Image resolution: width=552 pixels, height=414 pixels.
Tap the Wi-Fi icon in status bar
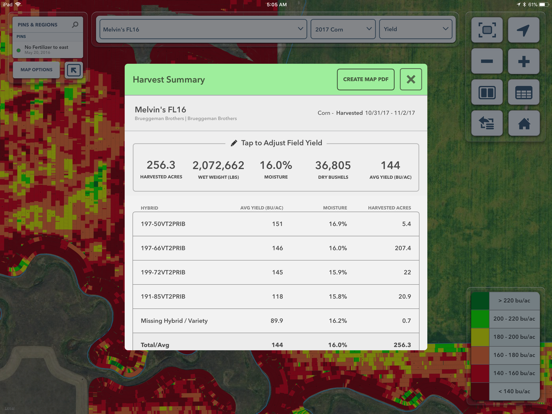coord(18,4)
